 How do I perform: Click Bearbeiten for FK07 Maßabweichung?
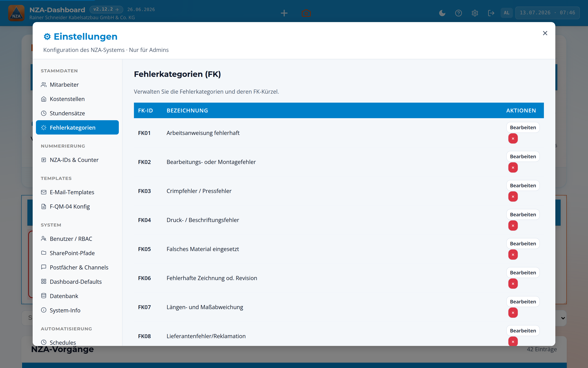(x=523, y=301)
